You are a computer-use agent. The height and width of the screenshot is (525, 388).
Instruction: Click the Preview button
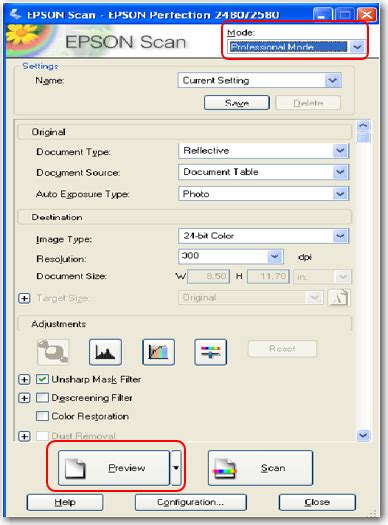coord(114,468)
